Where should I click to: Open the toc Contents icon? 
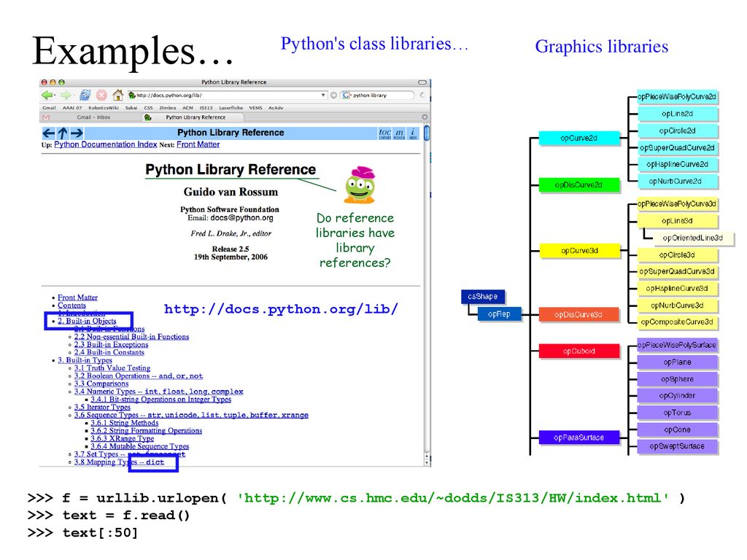(x=385, y=133)
